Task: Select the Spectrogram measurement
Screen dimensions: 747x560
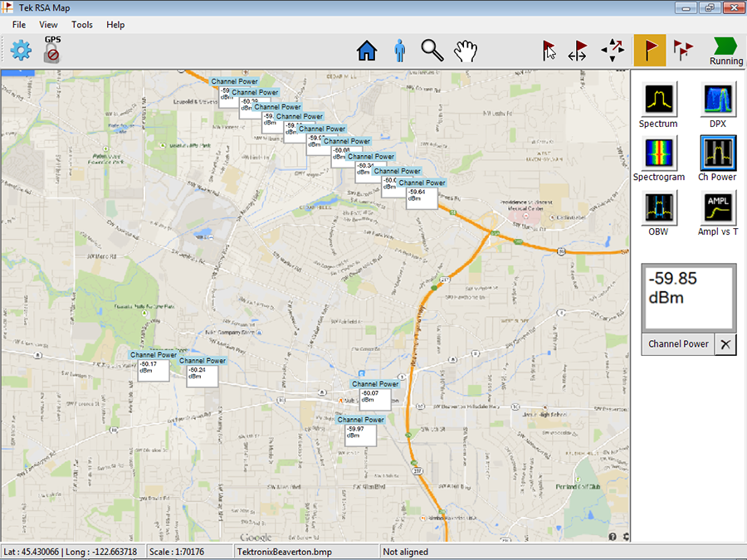Action: [657, 154]
